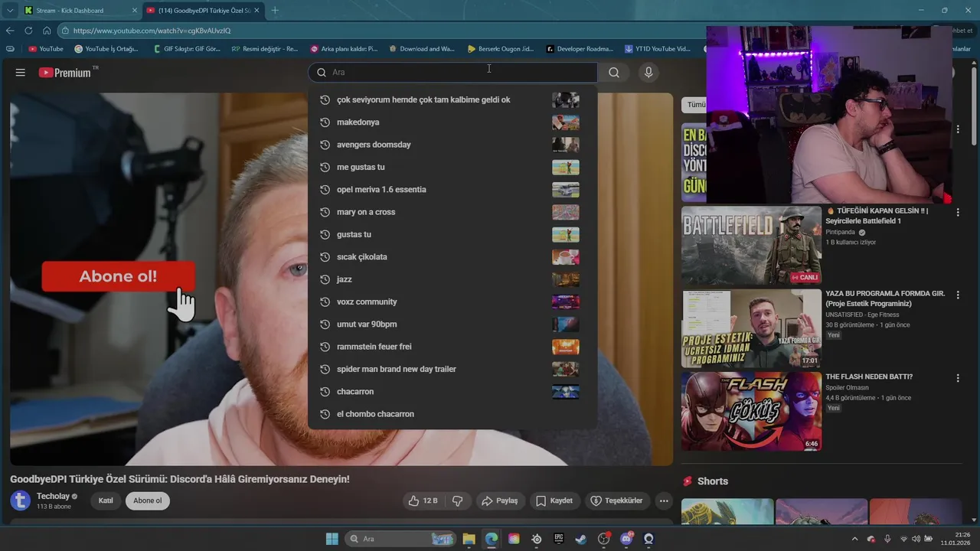Image resolution: width=980 pixels, height=551 pixels.
Task: Open the Techolay channel avatar
Action: [21, 500]
